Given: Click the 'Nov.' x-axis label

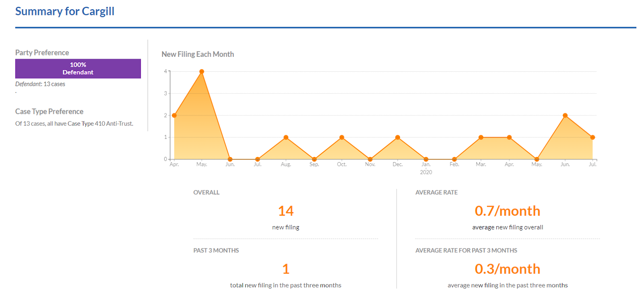Looking at the screenshot, I should coord(370,165).
